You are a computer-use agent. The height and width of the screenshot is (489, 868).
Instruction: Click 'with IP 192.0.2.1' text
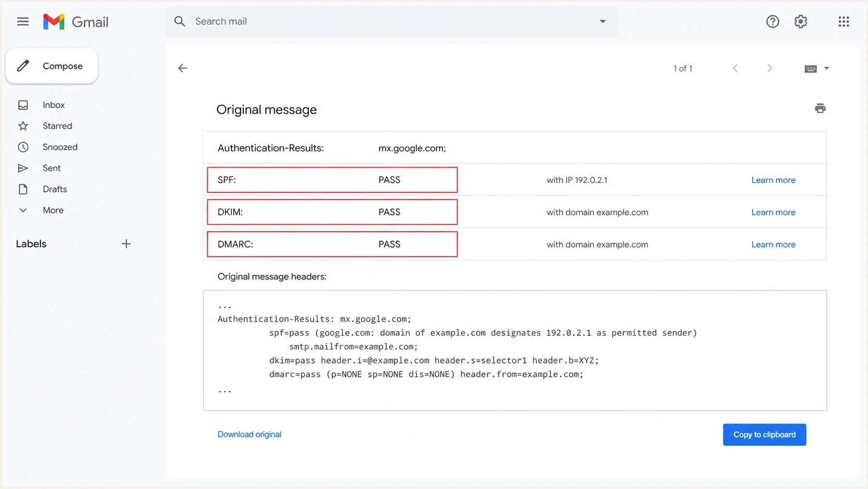(x=577, y=180)
